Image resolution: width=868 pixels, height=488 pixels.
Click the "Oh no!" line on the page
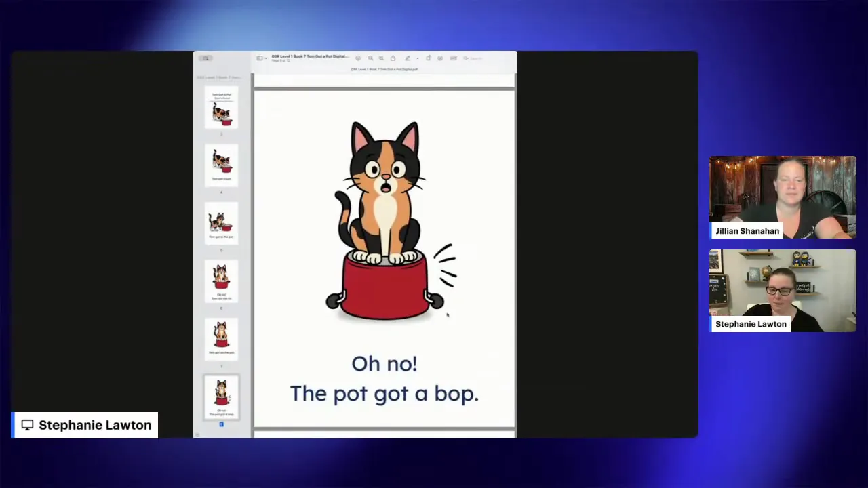pos(384,364)
